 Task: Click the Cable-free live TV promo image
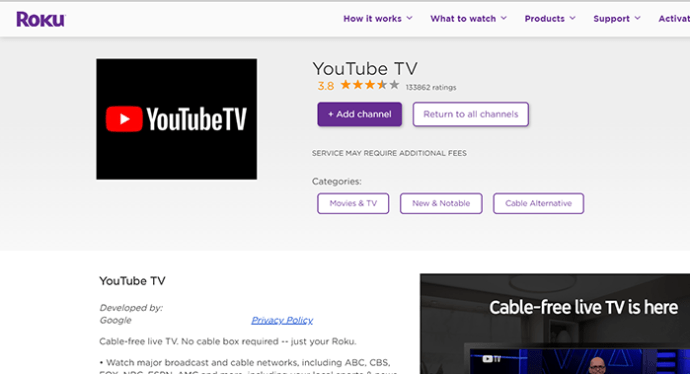click(555, 324)
